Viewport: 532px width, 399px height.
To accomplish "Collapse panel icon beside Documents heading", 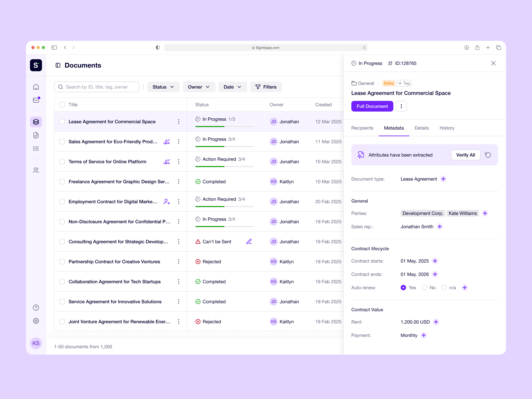I will coord(58,65).
